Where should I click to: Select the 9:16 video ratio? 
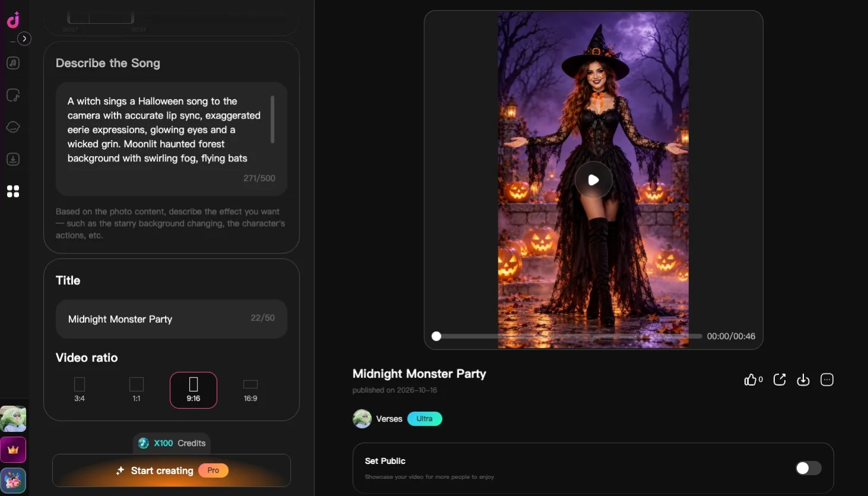193,390
